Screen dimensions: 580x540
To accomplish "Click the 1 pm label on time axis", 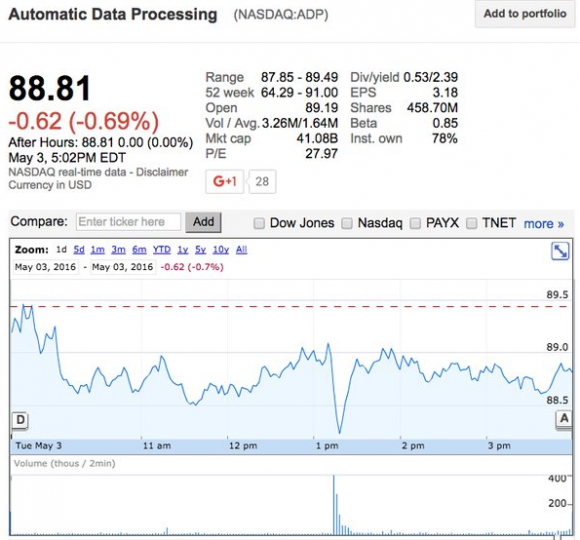I will click(x=327, y=446).
